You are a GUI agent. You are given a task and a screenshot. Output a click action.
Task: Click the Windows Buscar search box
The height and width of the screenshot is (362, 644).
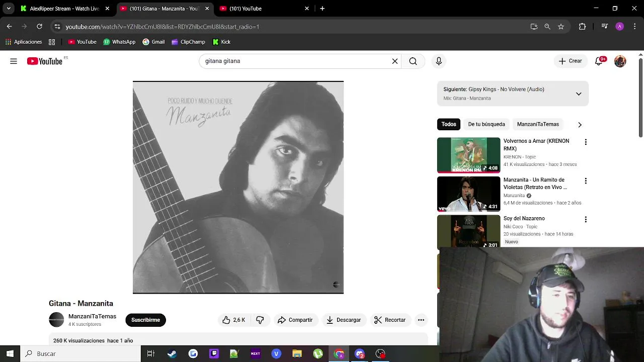coord(80,354)
